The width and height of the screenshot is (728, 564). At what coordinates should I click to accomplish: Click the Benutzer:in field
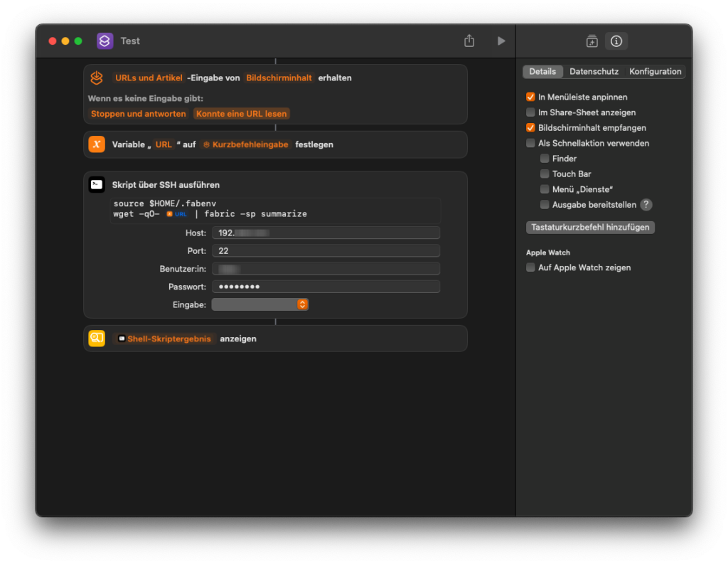pyautogui.click(x=326, y=269)
